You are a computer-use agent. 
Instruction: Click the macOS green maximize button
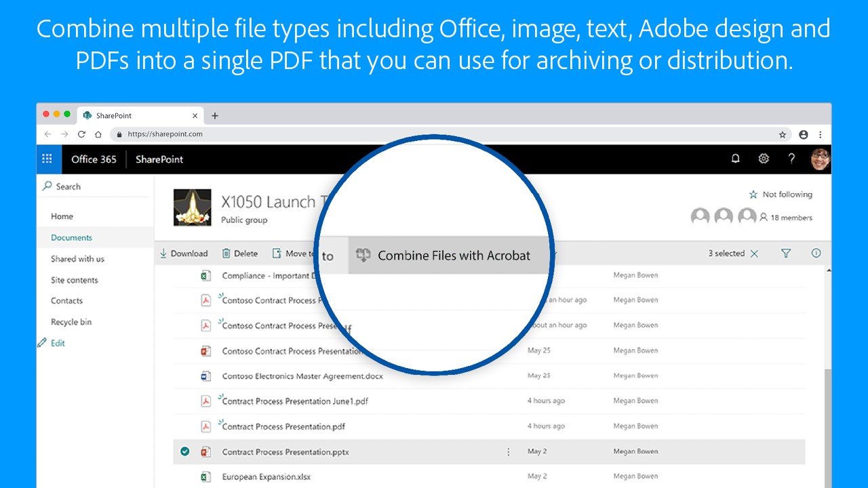pos(67,114)
